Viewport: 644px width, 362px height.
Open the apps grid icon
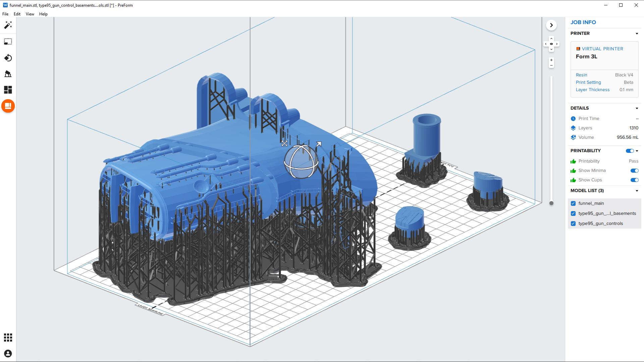(x=8, y=338)
